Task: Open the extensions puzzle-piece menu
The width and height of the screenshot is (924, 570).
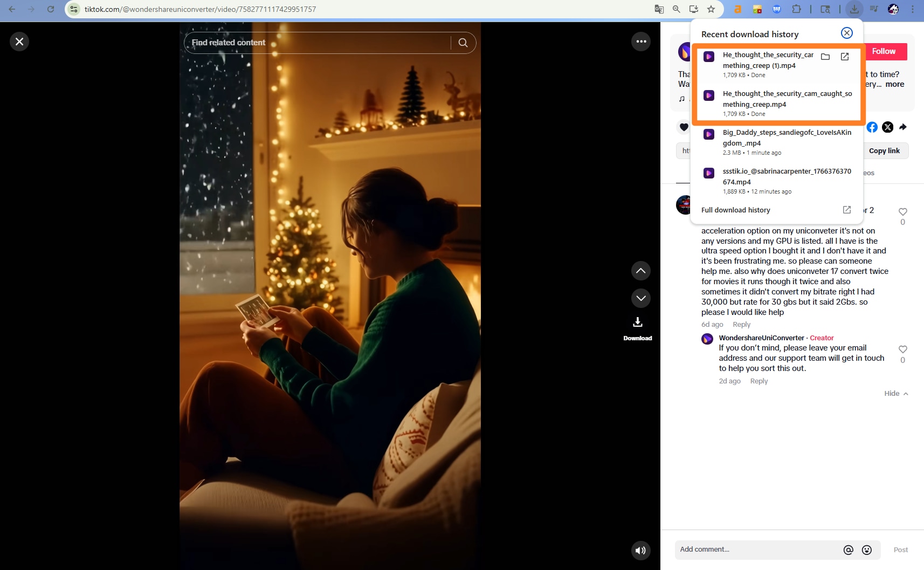Action: point(797,9)
